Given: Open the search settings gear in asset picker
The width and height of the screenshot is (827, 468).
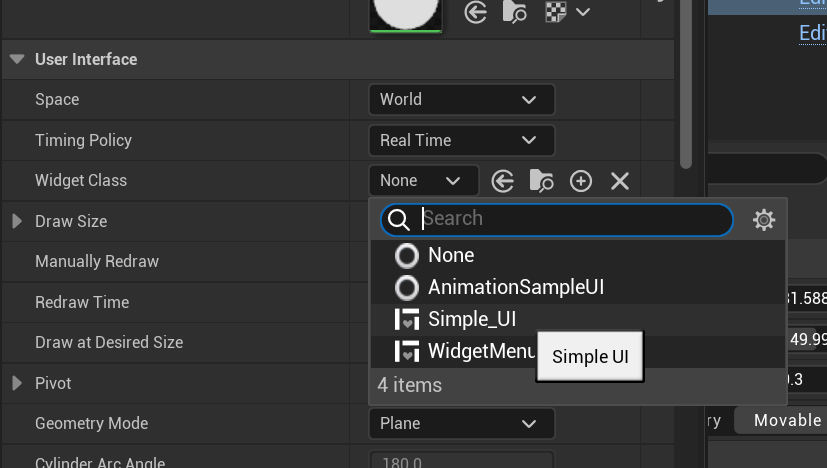Looking at the screenshot, I should coord(764,220).
